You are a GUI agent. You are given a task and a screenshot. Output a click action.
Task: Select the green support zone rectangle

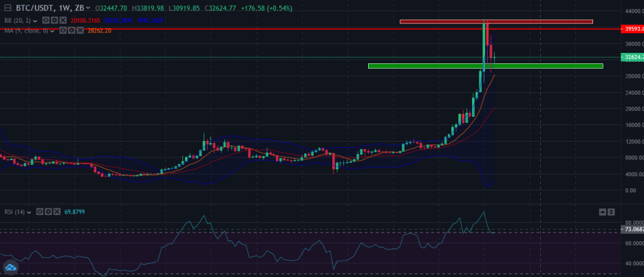pos(485,66)
